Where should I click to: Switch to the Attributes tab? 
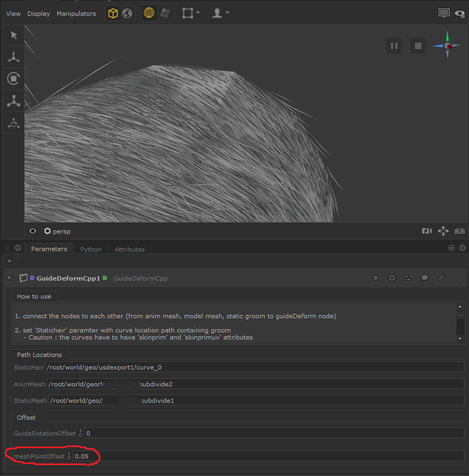[129, 249]
